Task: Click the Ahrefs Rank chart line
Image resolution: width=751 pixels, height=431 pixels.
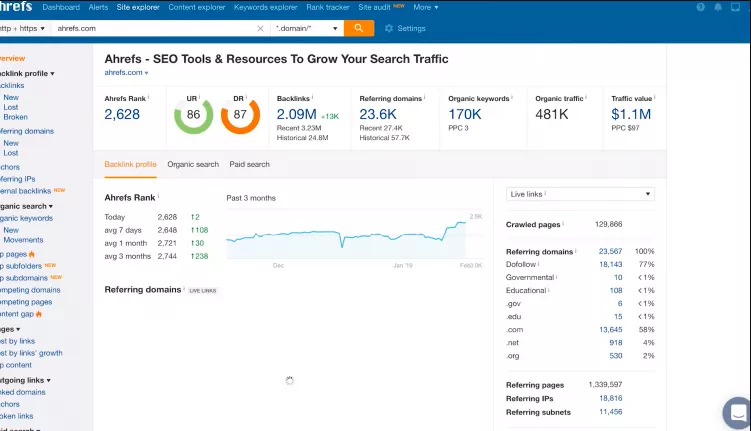Action: click(x=346, y=235)
